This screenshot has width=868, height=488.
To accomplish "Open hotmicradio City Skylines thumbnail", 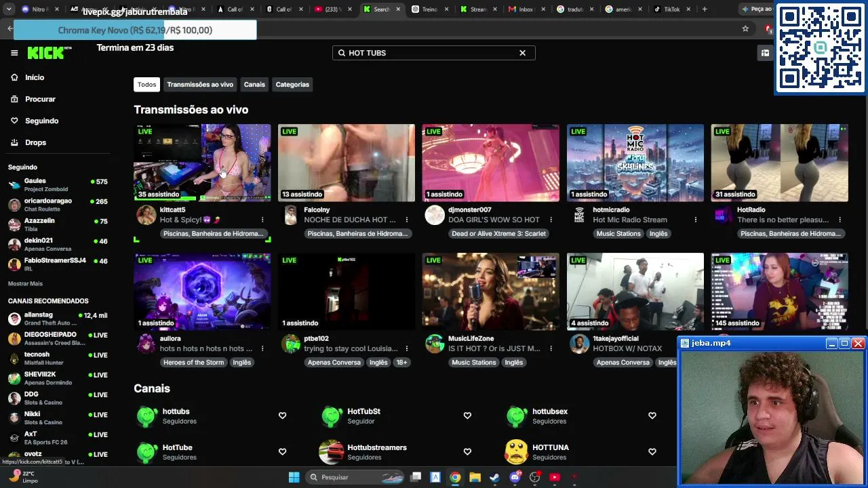I will (635, 163).
